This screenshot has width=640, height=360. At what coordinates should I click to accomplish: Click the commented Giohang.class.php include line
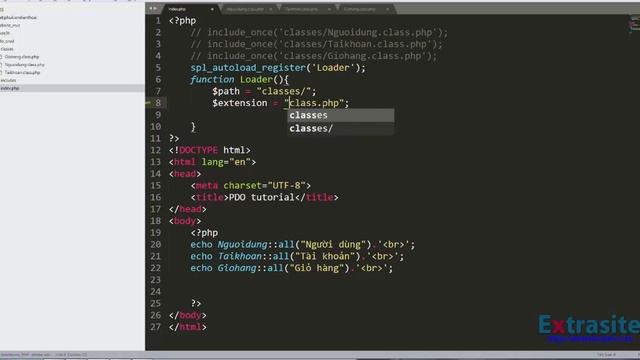pos(313,56)
